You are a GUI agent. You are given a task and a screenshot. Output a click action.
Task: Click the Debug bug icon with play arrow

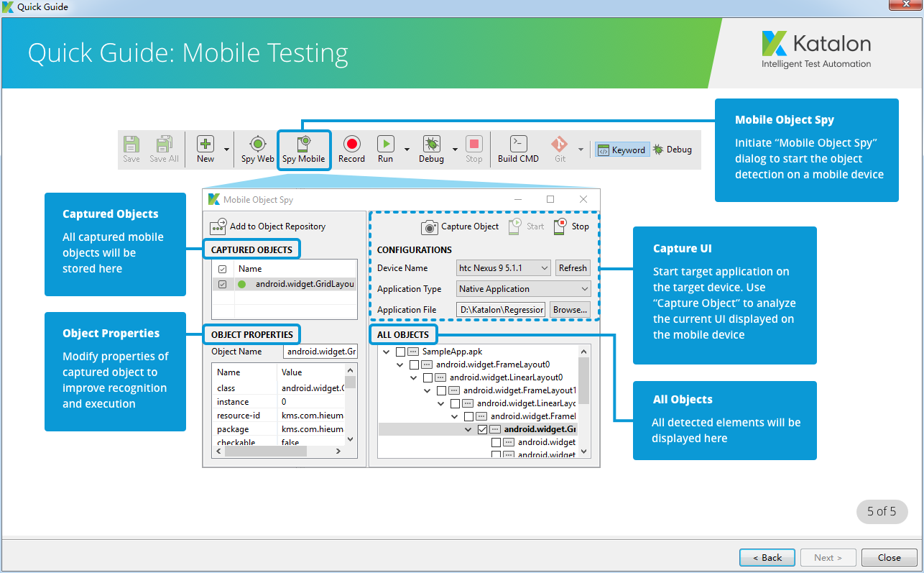tap(431, 144)
